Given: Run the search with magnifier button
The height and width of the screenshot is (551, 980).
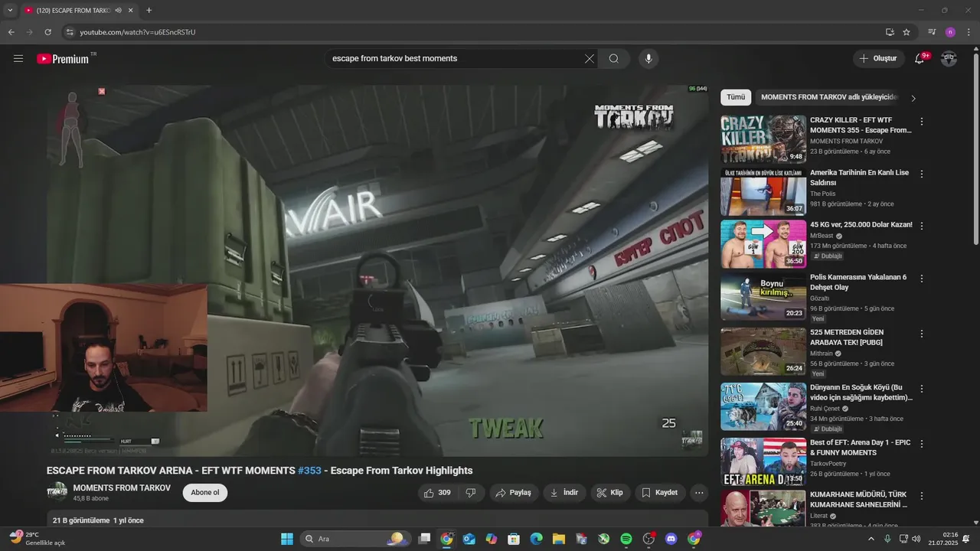Looking at the screenshot, I should [614, 58].
